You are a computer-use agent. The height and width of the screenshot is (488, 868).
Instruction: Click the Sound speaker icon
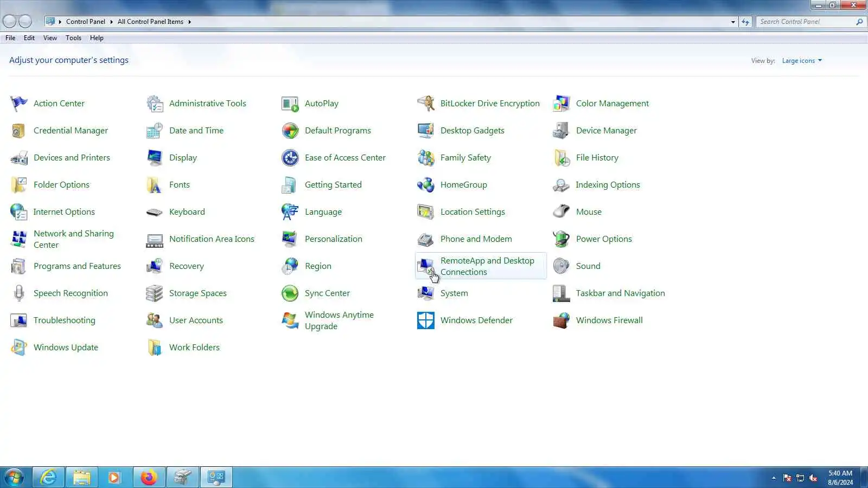pyautogui.click(x=561, y=266)
